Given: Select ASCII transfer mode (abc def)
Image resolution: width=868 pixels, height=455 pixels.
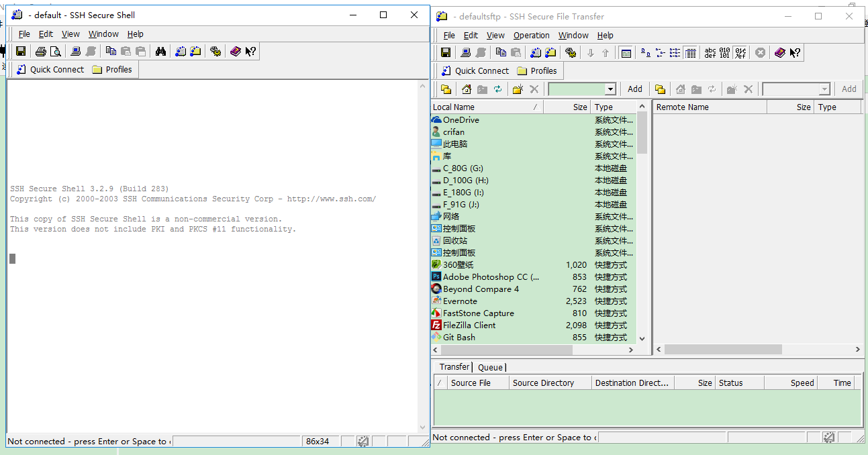Looking at the screenshot, I should point(710,52).
